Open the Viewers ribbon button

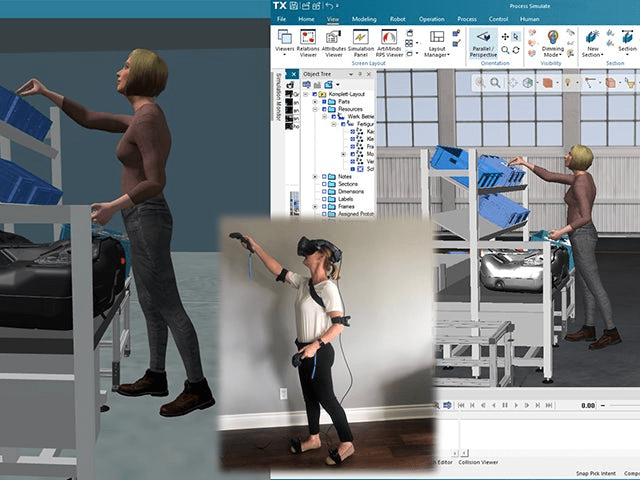tap(284, 43)
